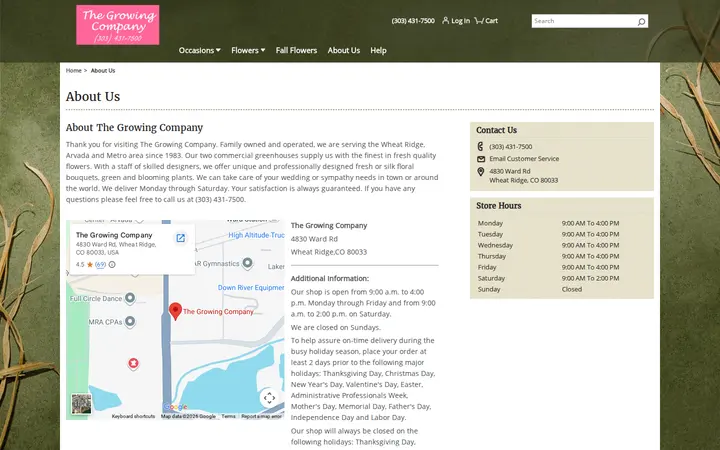Click the MRA CPAs map pin

click(130, 321)
